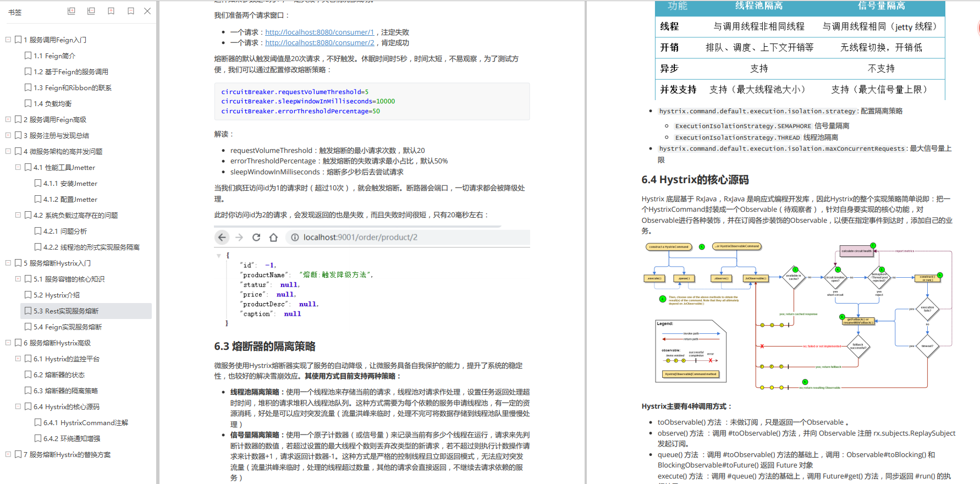Click bookmark icon beside 4.1.1 安装Jmetter
This screenshot has height=484, width=980.
click(x=38, y=183)
